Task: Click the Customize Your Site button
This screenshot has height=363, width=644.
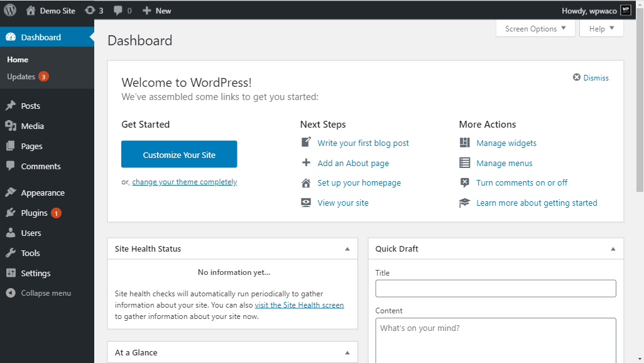Action: pyautogui.click(x=179, y=154)
